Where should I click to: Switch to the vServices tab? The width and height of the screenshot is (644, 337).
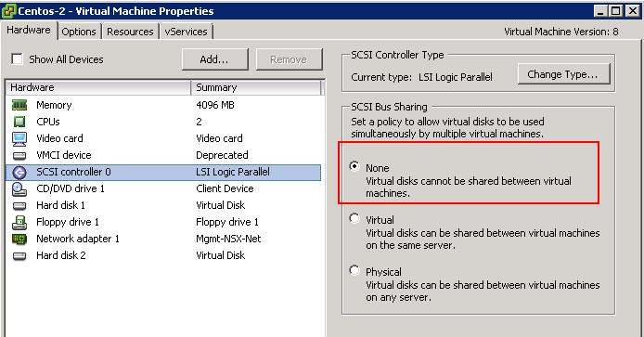coord(186,32)
